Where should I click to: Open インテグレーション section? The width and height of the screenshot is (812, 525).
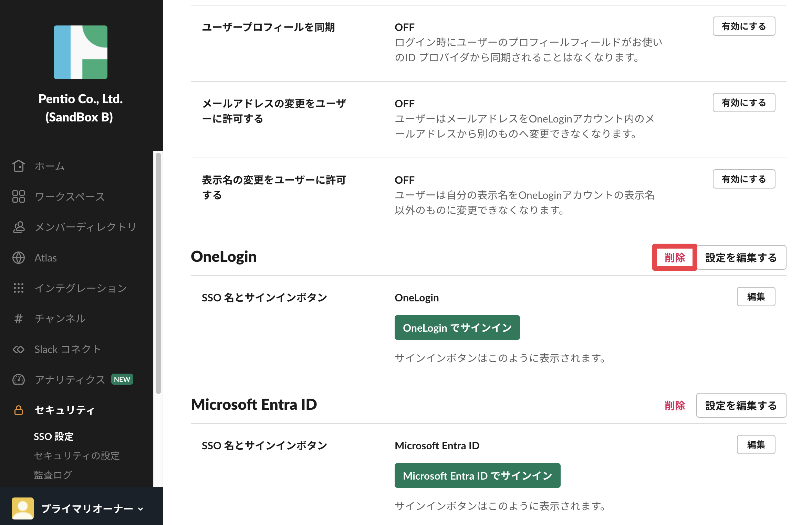[81, 288]
